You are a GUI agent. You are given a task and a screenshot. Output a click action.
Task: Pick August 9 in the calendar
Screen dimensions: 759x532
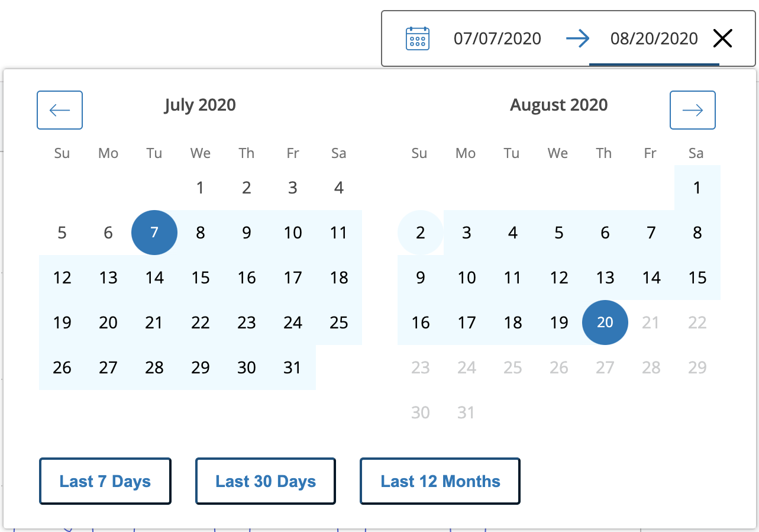[420, 278]
